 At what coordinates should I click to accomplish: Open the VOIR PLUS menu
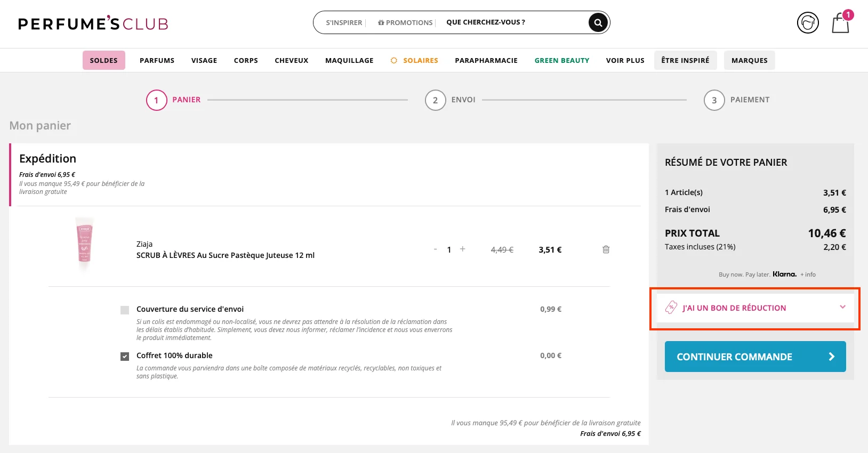point(625,60)
